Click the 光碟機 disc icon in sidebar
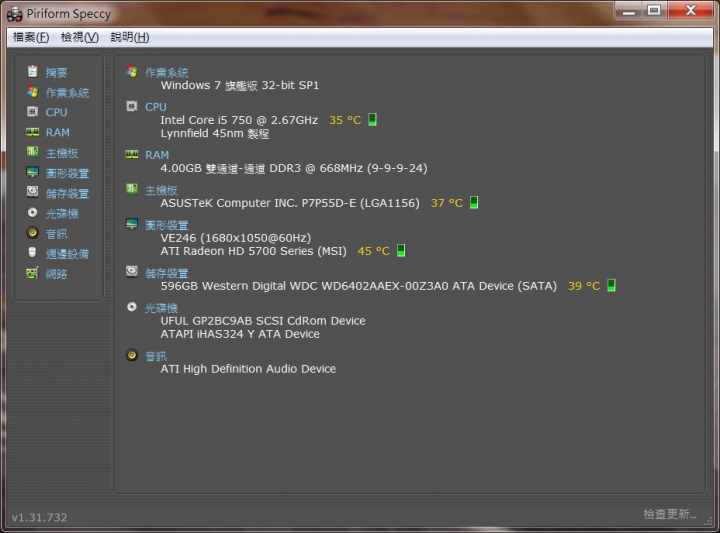The image size is (720, 533). click(x=33, y=213)
